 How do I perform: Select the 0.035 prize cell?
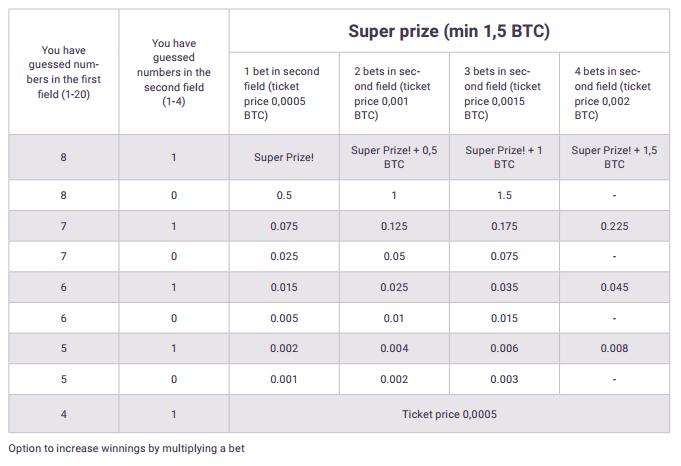[x=504, y=288]
